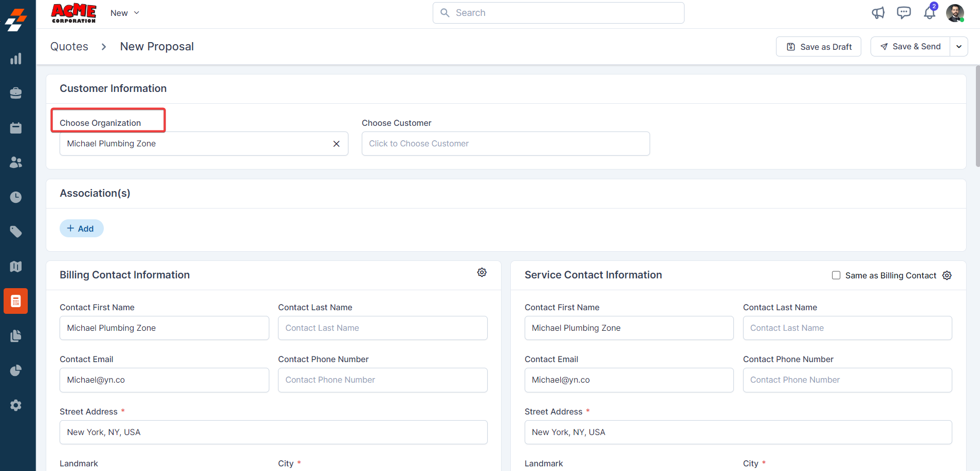980x471 pixels.
Task: Click Save as Draft button
Action: point(818,47)
